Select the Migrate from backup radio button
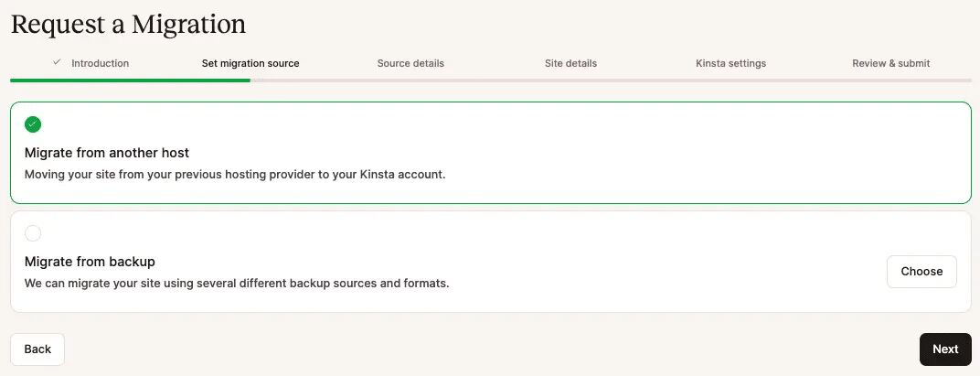Image resolution: width=980 pixels, height=376 pixels. click(x=33, y=233)
